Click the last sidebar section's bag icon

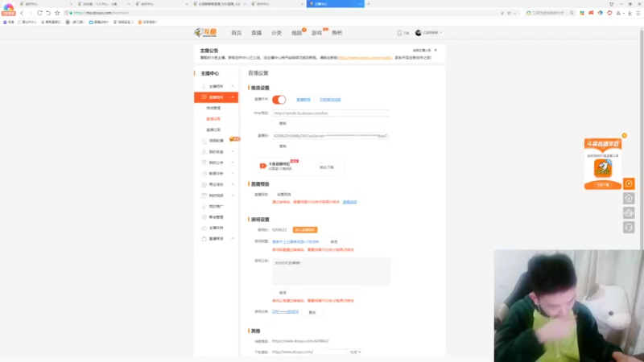coord(204,238)
